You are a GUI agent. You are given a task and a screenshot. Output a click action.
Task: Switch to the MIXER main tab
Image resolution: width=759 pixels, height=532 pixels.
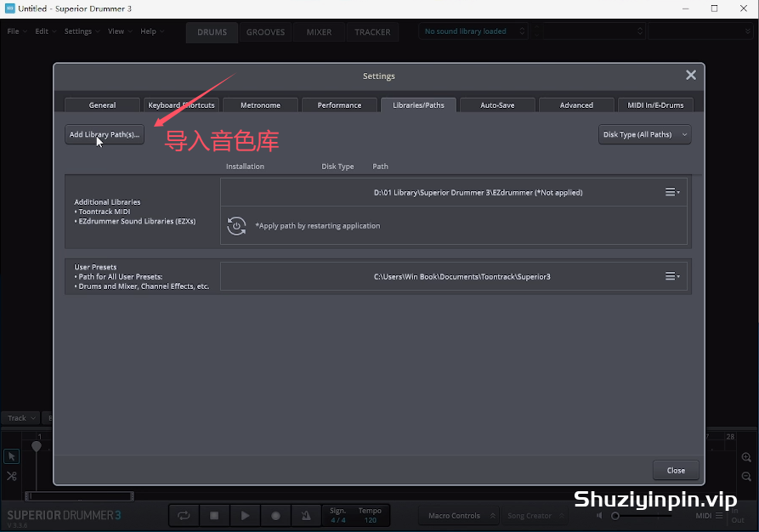coord(319,32)
